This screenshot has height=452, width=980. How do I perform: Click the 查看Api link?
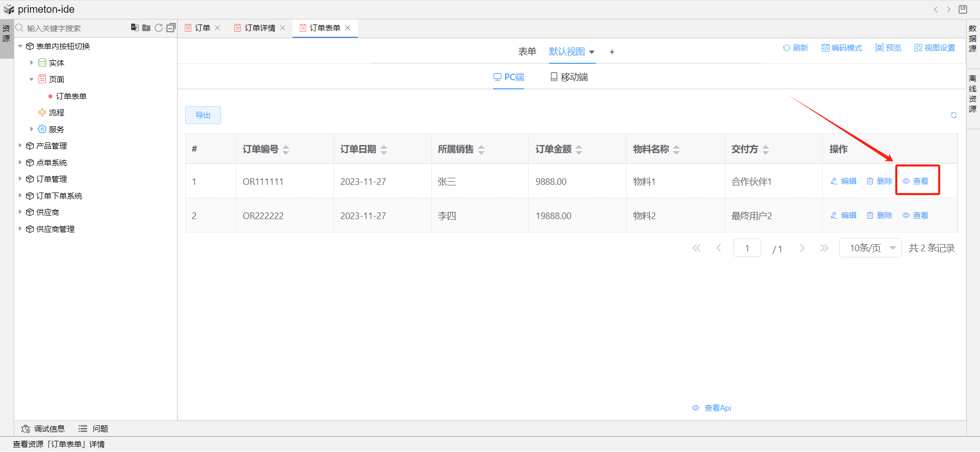pos(712,408)
